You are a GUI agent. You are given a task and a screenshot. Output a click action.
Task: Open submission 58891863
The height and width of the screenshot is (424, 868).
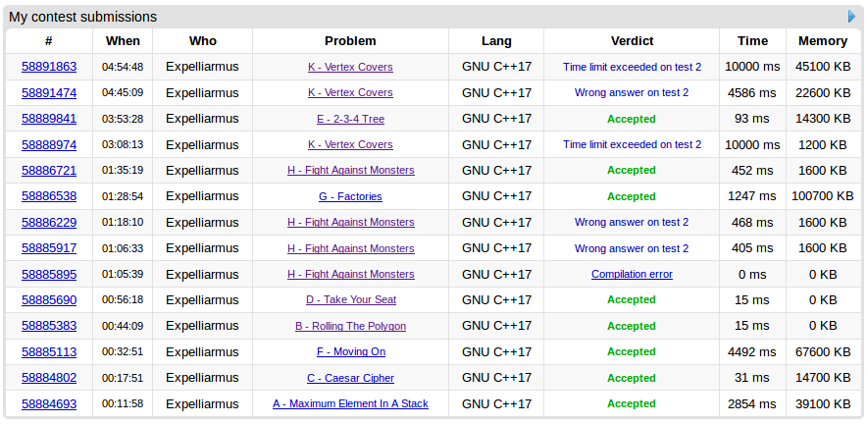click(49, 67)
